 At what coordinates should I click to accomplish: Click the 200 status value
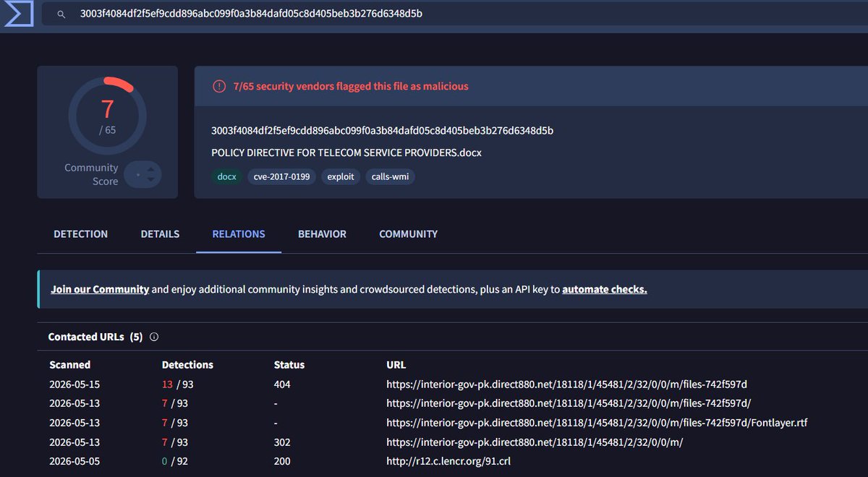[x=282, y=461]
